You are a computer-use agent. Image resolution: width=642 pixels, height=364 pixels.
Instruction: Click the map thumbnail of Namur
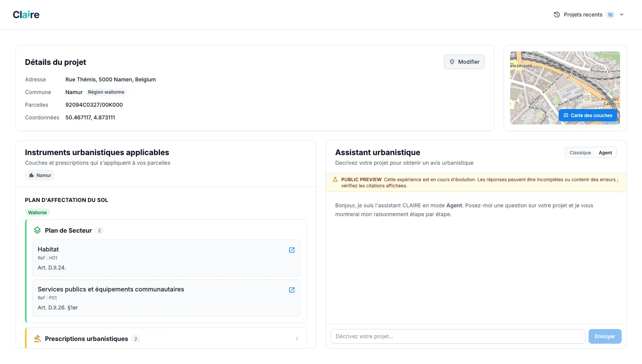click(x=565, y=88)
